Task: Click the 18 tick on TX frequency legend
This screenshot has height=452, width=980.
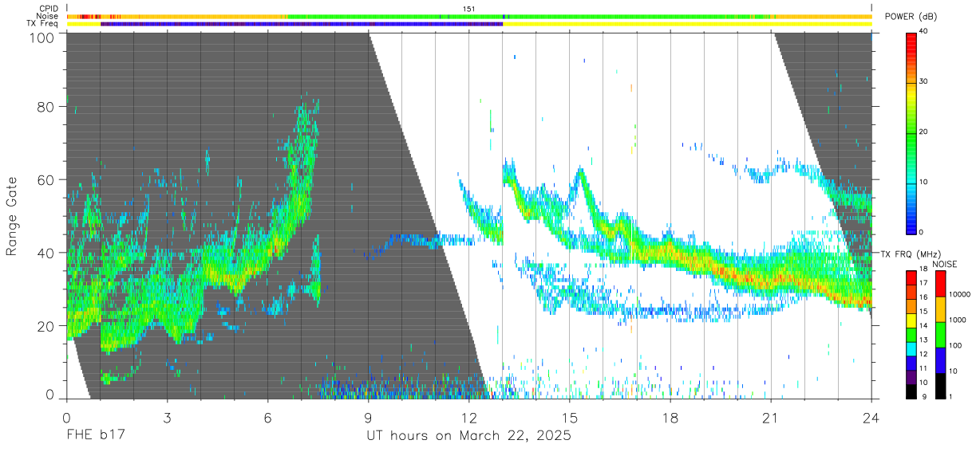Action: click(923, 269)
